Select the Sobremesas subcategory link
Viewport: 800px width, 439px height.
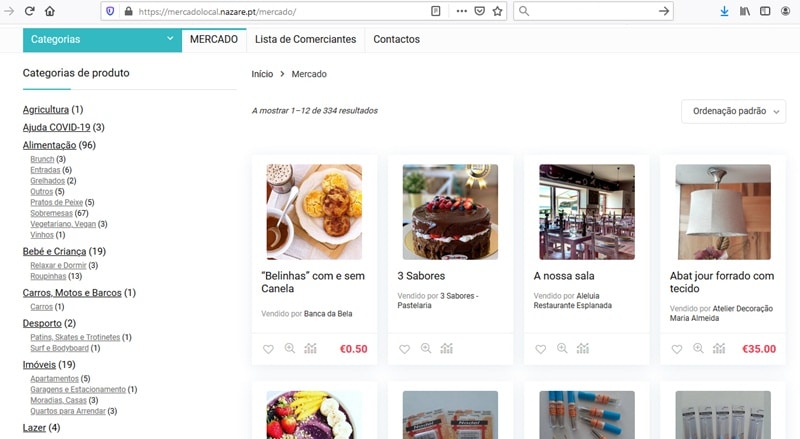(x=59, y=213)
